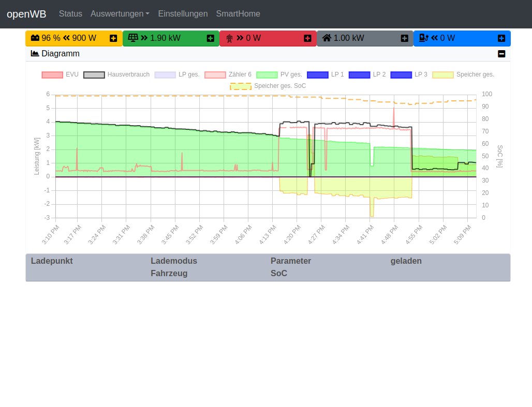532x407 pixels.
Task: Open the Status page
Action: click(x=70, y=14)
